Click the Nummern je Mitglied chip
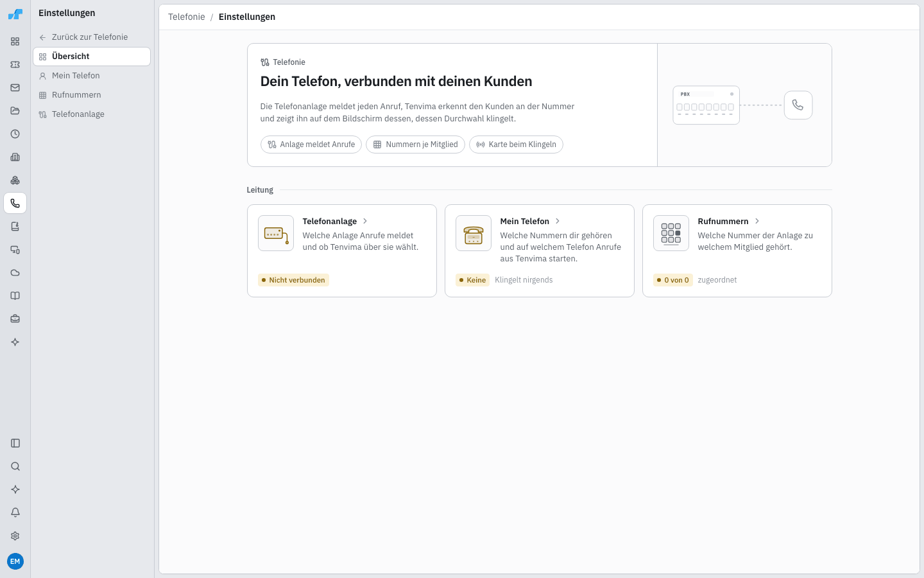Image resolution: width=924 pixels, height=578 pixels. tap(415, 144)
